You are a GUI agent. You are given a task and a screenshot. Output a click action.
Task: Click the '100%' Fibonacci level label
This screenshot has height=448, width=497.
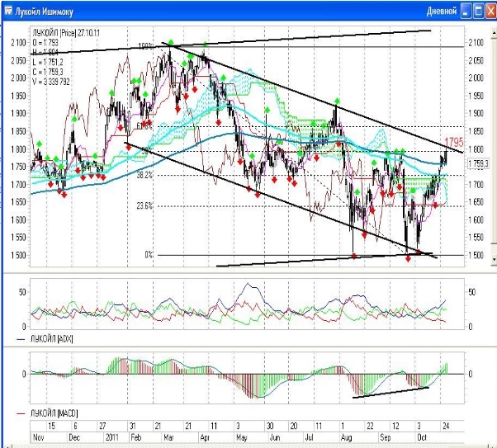point(146,46)
